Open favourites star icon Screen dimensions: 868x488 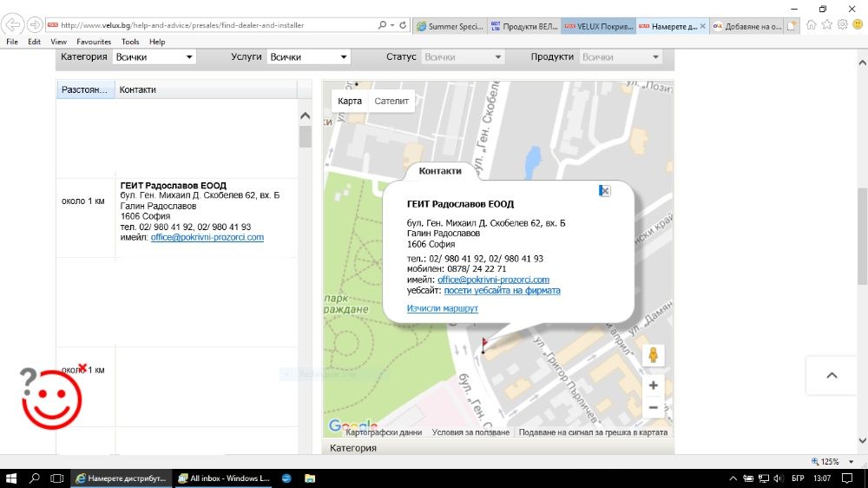tap(827, 25)
